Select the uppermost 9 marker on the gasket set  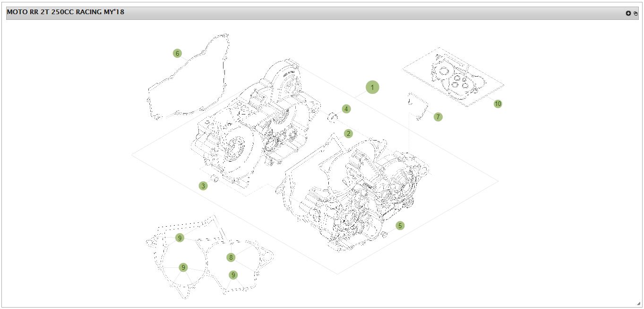coord(180,238)
